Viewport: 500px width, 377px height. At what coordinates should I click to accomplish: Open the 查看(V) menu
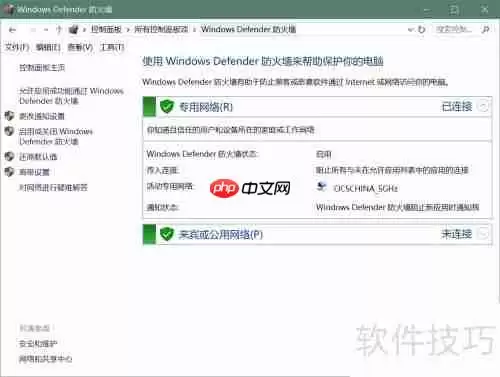[80, 47]
